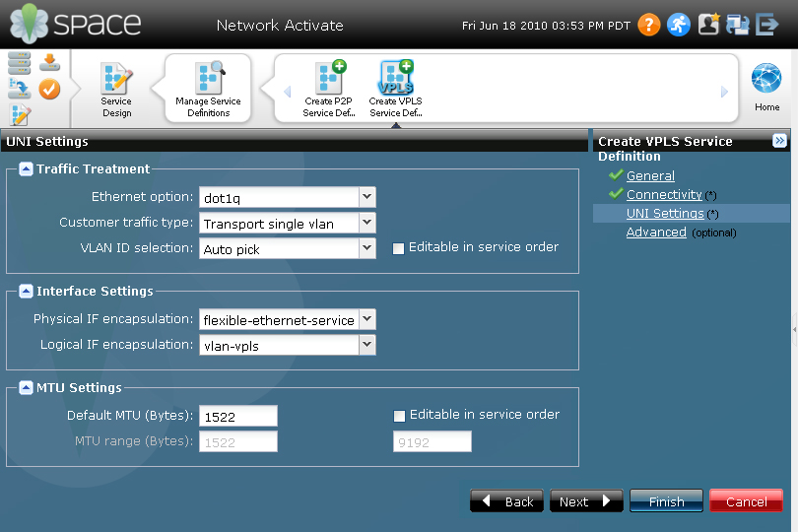Select Create P2P Service Def

(x=329, y=89)
